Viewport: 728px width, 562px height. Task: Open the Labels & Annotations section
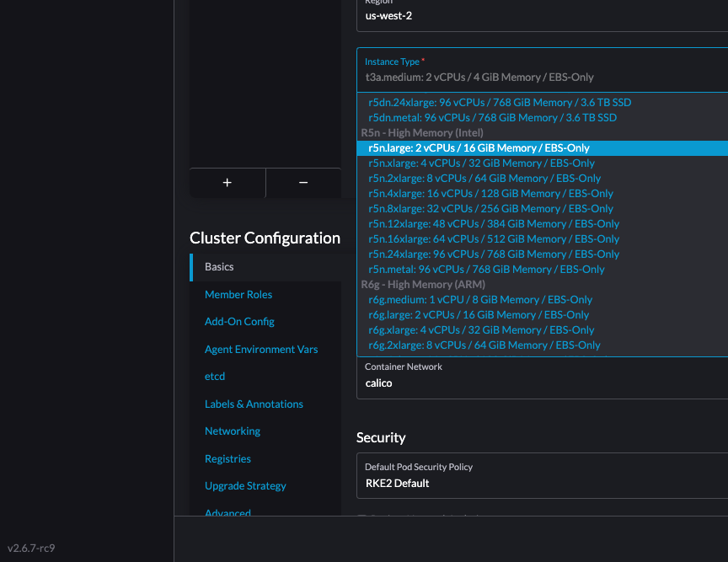[254, 404]
